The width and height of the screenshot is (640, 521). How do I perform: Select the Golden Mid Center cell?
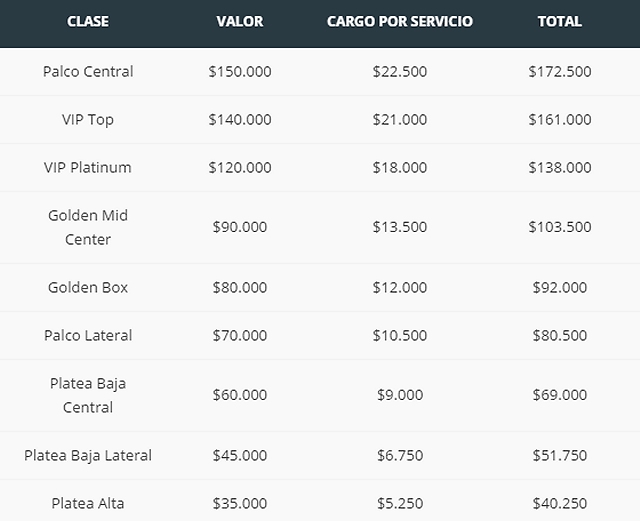coord(88,227)
